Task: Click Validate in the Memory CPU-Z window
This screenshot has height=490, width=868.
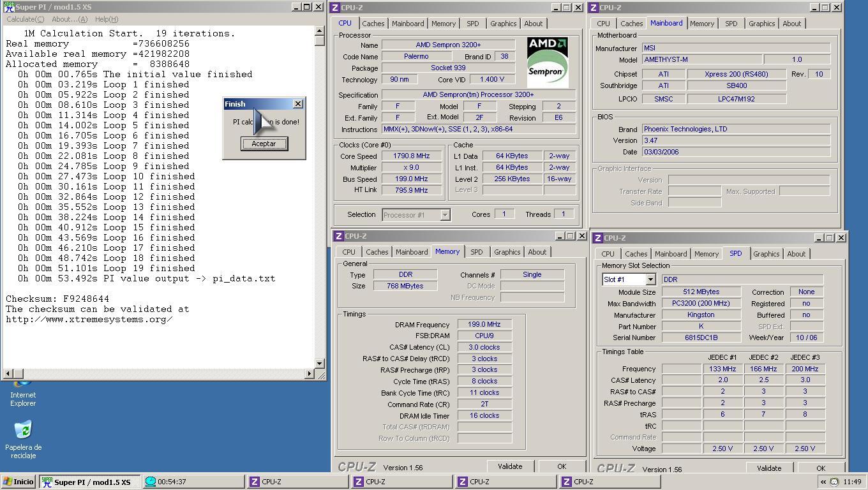Action: click(x=509, y=466)
